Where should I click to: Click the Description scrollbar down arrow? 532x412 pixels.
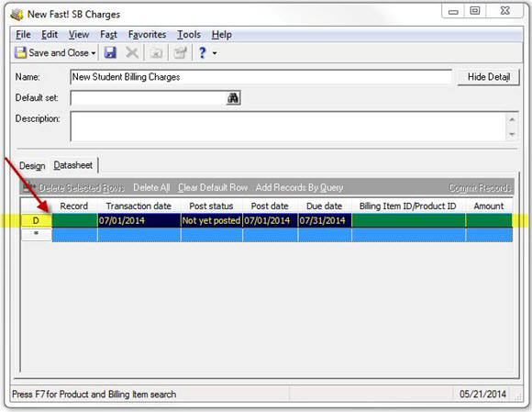513,134
